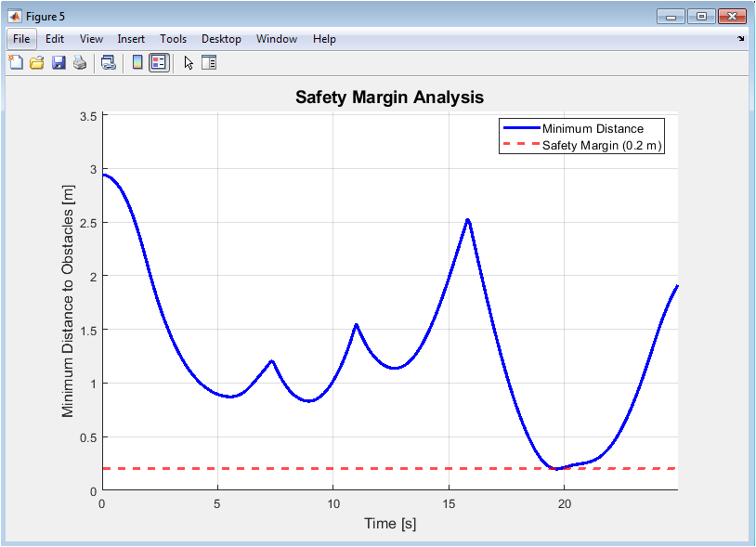Click the Safety Margin (0.2 m) legend entry

(603, 146)
